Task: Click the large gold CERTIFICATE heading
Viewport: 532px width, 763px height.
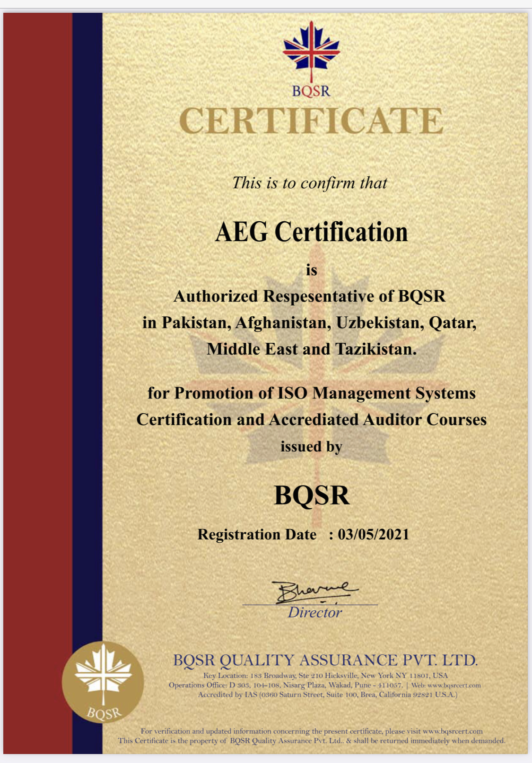Action: pos(311,121)
